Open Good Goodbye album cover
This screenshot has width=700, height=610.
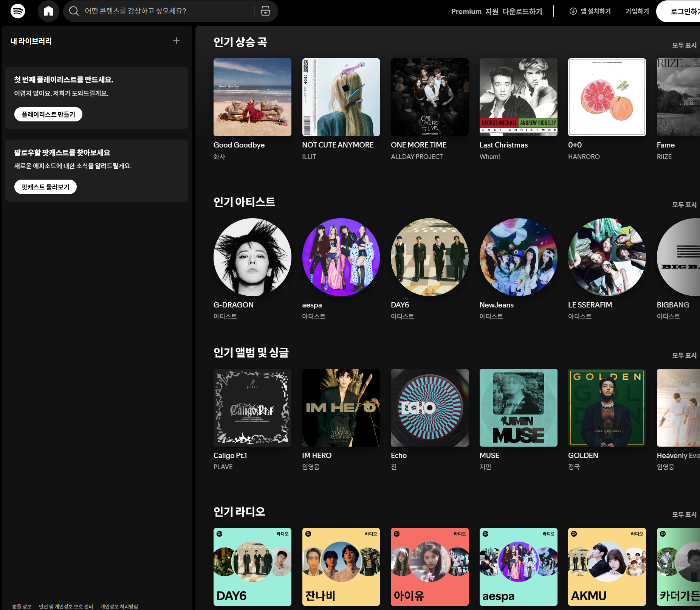coord(252,97)
